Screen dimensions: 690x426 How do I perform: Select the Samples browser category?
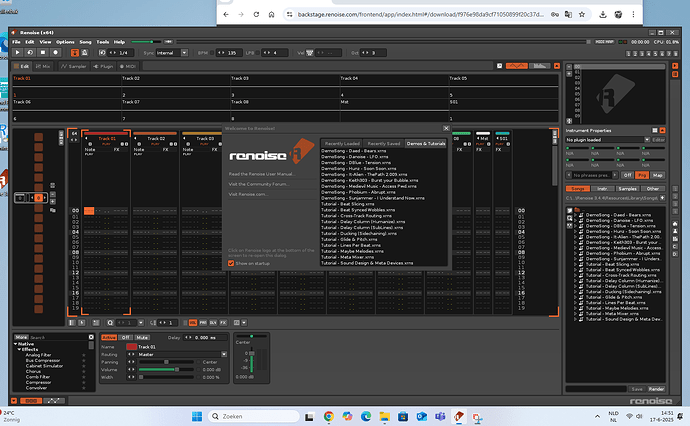tap(628, 188)
